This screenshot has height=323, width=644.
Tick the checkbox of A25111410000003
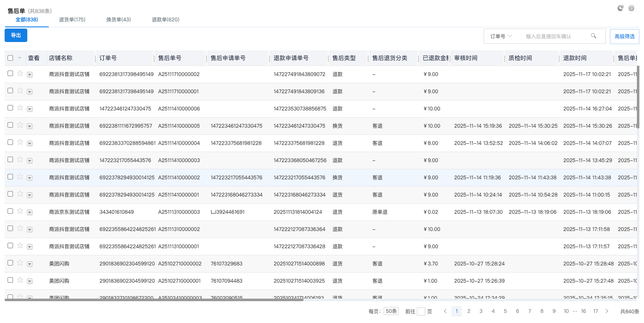(x=10, y=159)
